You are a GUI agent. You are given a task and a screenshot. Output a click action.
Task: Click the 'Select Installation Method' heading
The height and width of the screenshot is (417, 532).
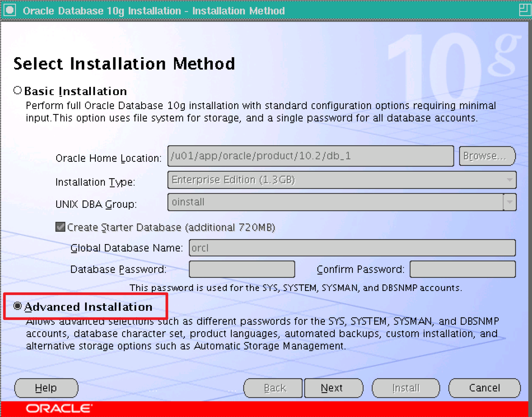[x=124, y=64]
